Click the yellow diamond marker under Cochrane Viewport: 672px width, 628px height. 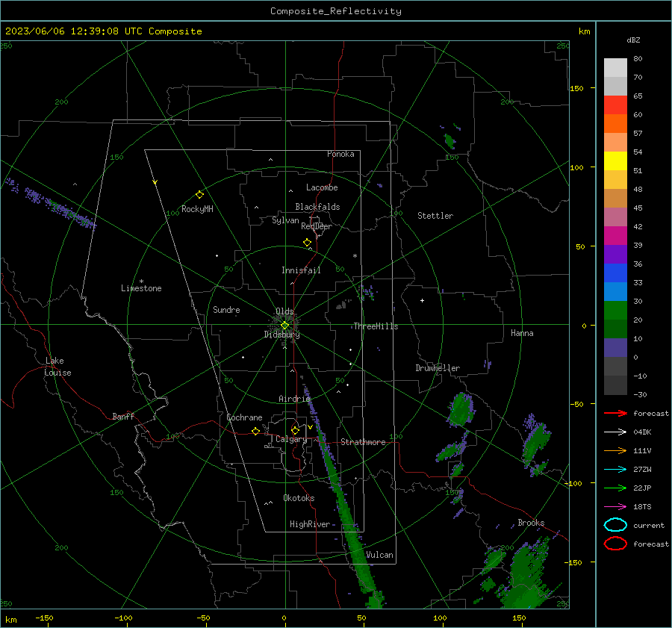255,432
